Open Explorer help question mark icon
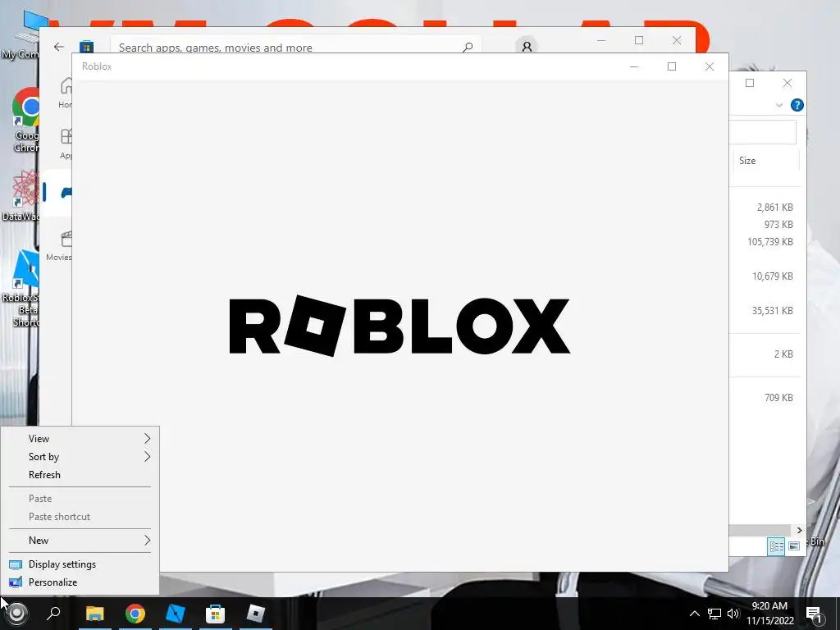 pyautogui.click(x=797, y=105)
